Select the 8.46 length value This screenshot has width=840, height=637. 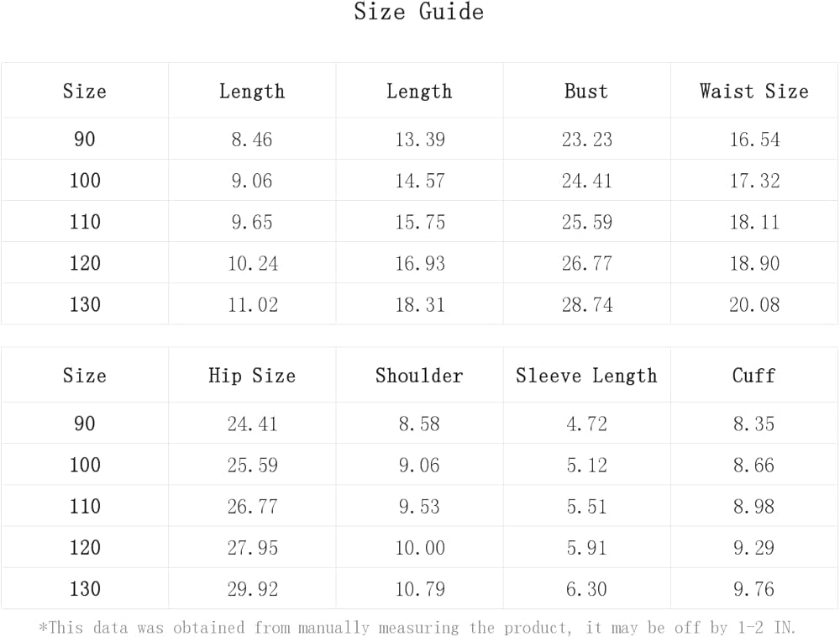pos(252,140)
